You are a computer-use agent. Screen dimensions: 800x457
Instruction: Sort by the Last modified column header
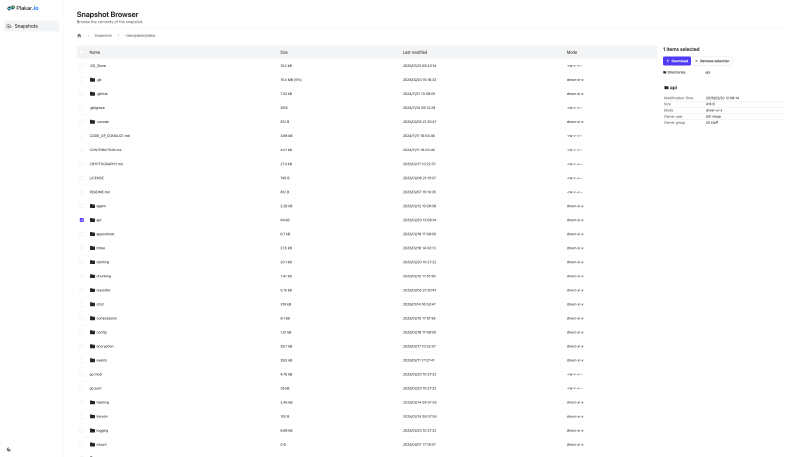point(415,53)
